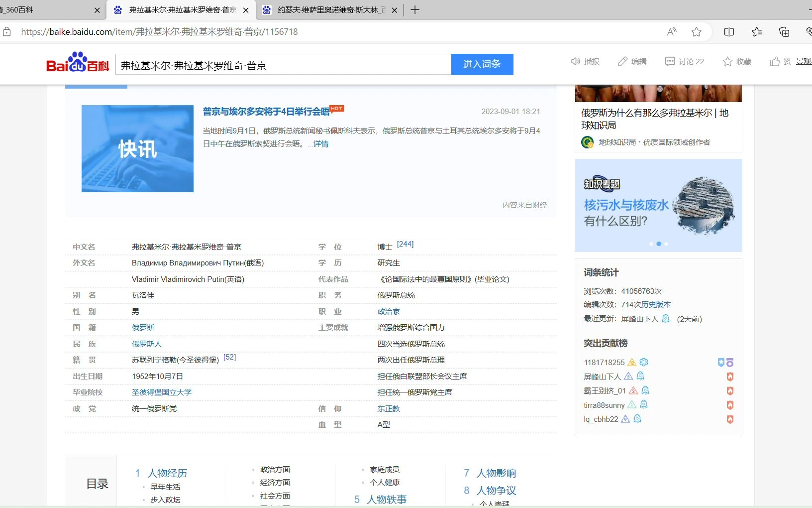Open contributor 1181718255 profile

click(604, 363)
